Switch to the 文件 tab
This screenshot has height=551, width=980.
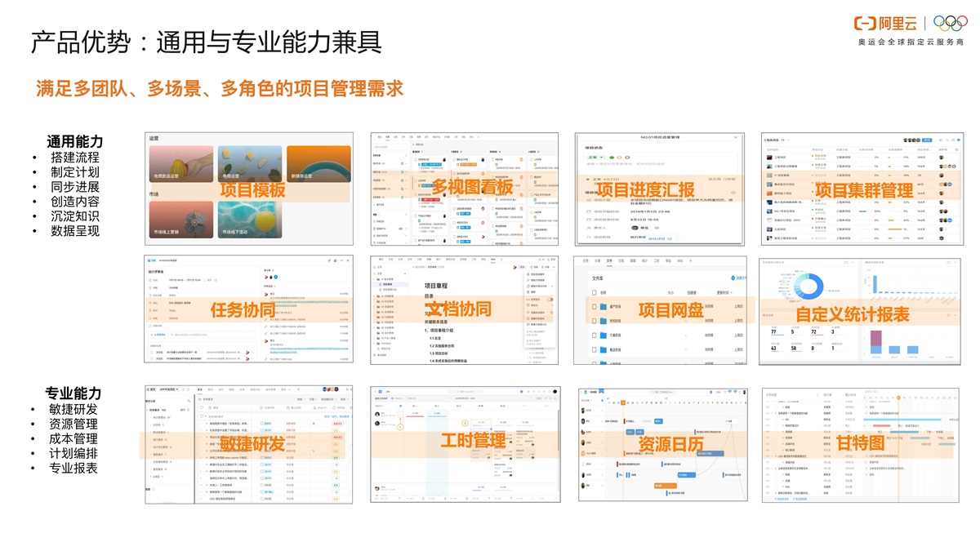(608, 260)
